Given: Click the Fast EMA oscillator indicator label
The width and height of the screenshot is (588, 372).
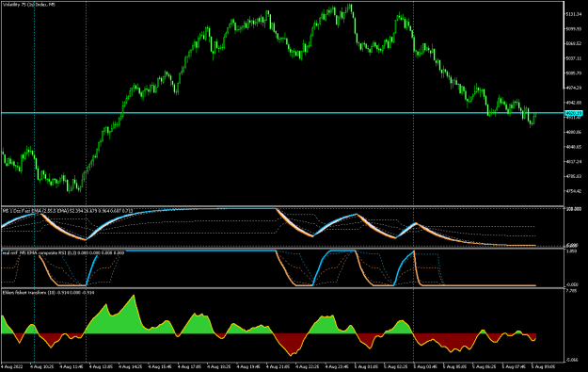Looking at the screenshot, I should tap(68, 211).
